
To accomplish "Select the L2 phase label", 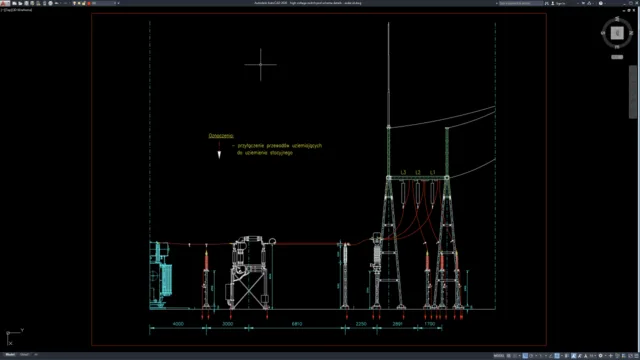I will click(x=418, y=172).
